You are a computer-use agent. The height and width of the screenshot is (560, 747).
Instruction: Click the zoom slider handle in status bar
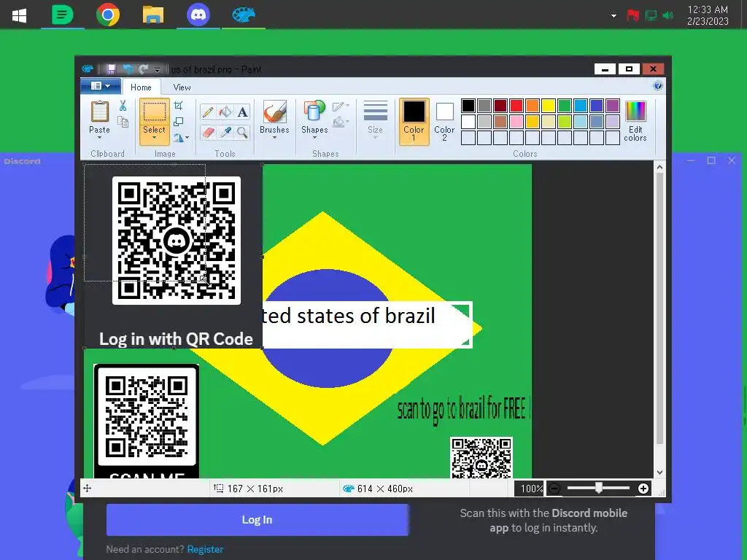point(599,488)
